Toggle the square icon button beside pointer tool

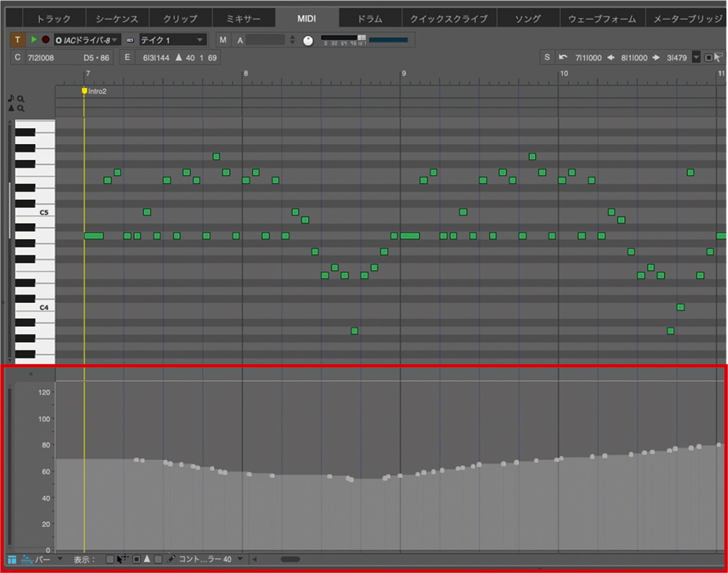709,58
